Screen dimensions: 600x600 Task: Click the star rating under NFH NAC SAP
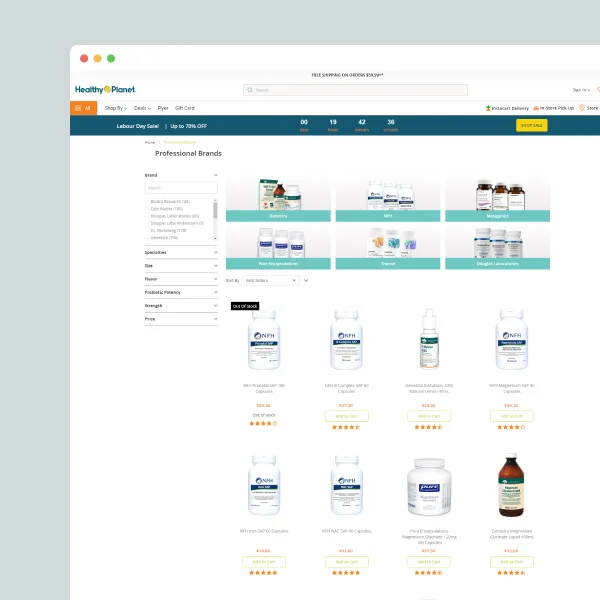coord(346,573)
